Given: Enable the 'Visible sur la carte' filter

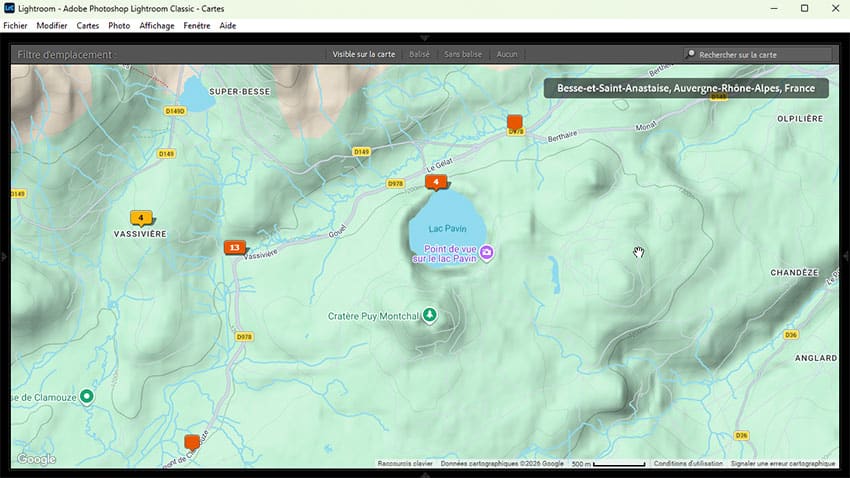Looking at the screenshot, I should [364, 54].
